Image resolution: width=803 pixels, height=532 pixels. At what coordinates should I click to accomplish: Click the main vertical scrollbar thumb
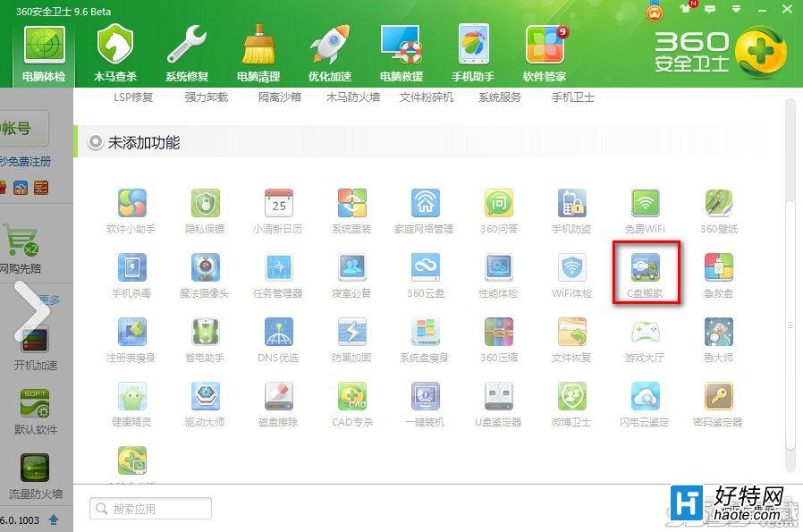click(x=790, y=324)
